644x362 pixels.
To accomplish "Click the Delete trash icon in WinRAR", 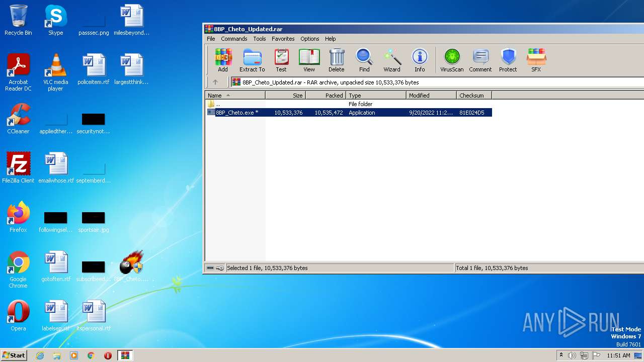I will 337,60.
